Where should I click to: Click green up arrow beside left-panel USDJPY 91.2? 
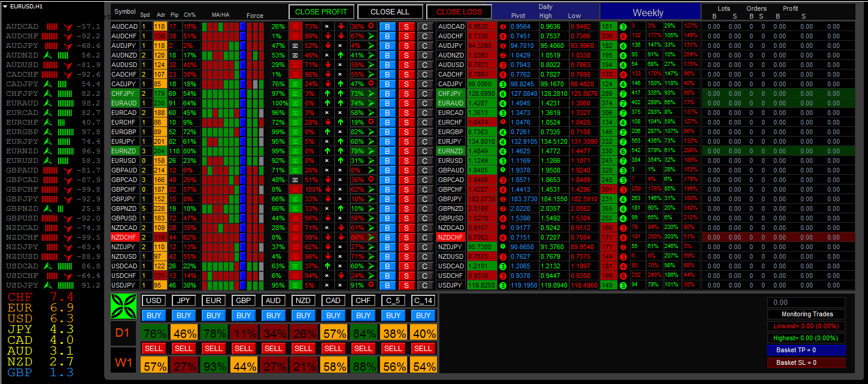click(x=49, y=286)
